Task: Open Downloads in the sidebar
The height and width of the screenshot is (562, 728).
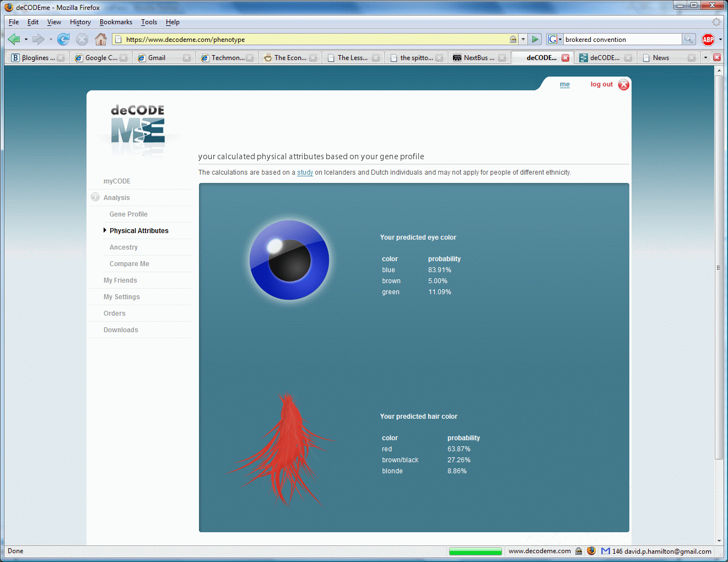Action: point(121,330)
